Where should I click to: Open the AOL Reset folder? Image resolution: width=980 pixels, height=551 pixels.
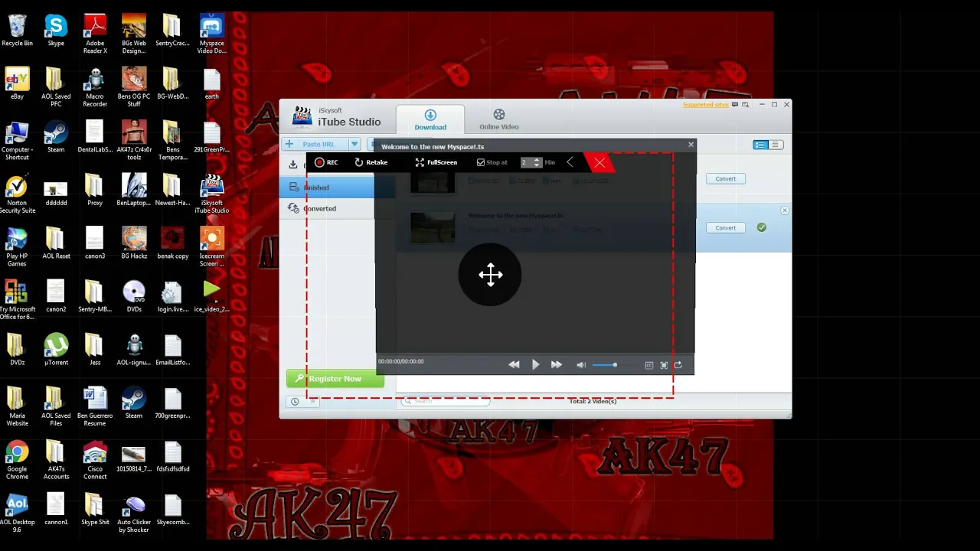56,243
